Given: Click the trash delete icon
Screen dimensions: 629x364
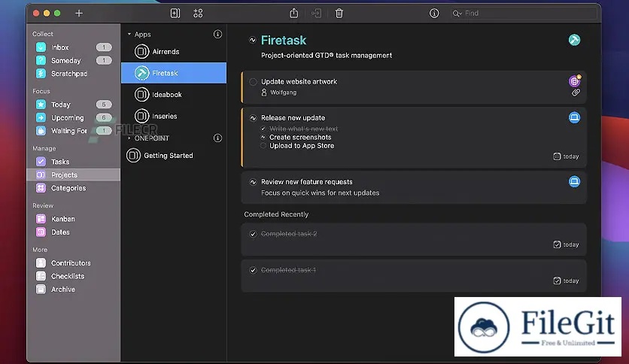Looking at the screenshot, I should click(339, 14).
